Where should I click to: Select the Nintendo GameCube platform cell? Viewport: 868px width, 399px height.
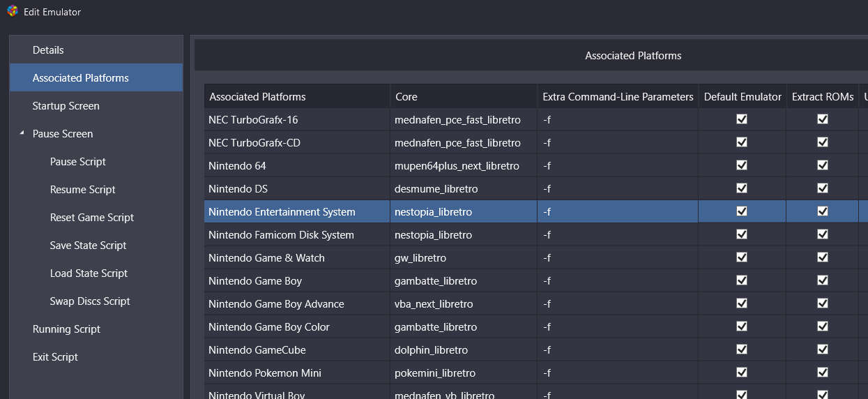[297, 349]
